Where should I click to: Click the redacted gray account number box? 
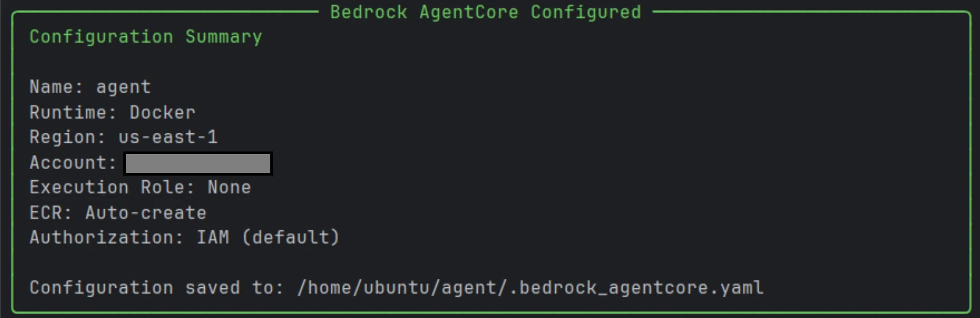[198, 164]
